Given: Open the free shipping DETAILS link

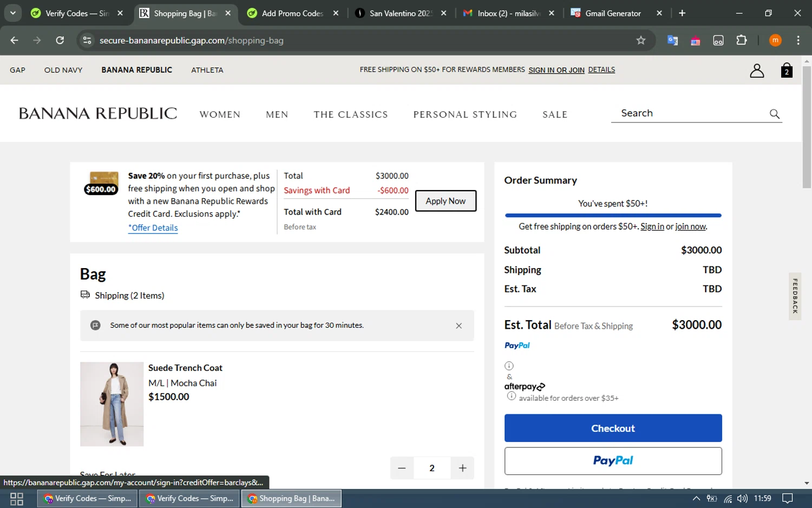Looking at the screenshot, I should coord(601,70).
